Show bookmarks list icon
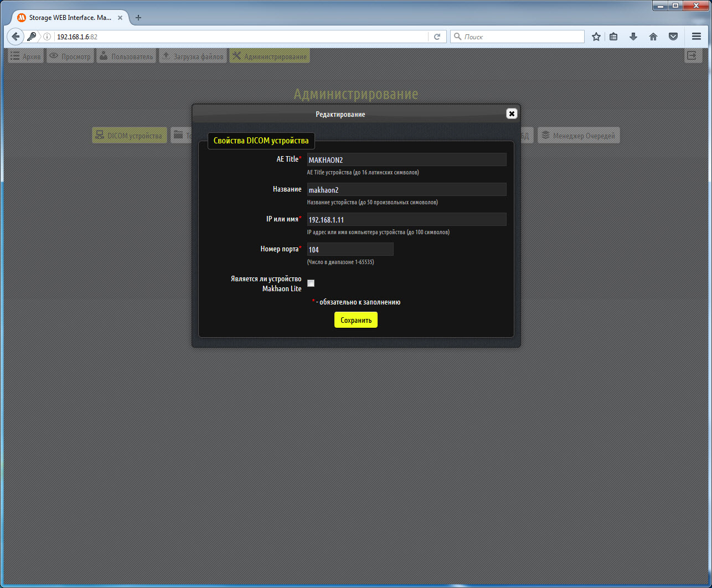Viewport: 712px width, 588px height. click(613, 37)
